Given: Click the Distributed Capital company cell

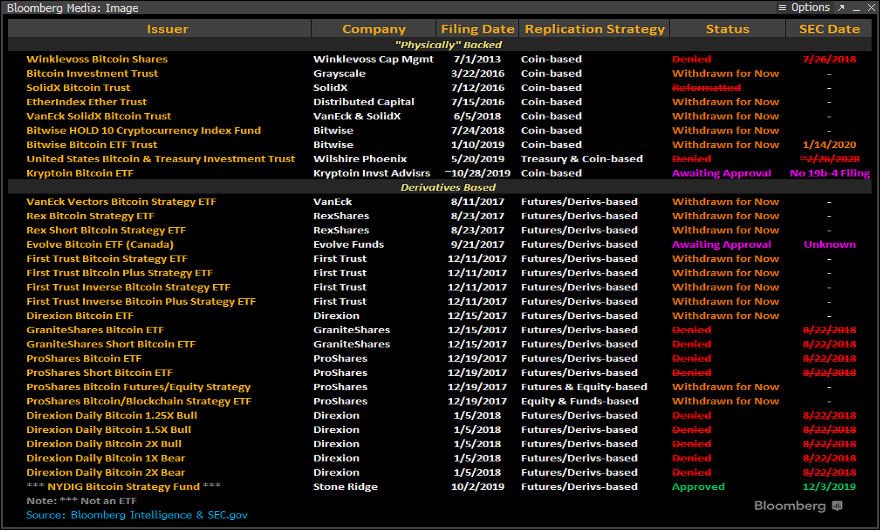Looking at the screenshot, I should [364, 102].
